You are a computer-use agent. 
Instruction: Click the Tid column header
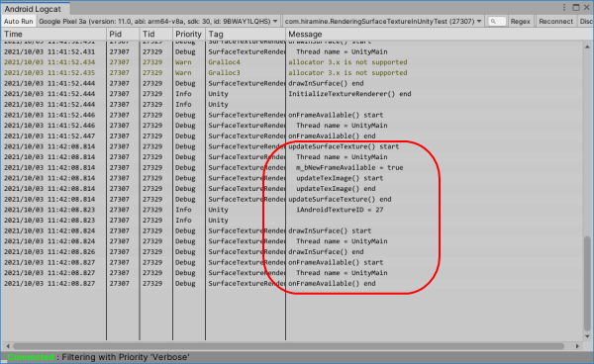click(156, 34)
